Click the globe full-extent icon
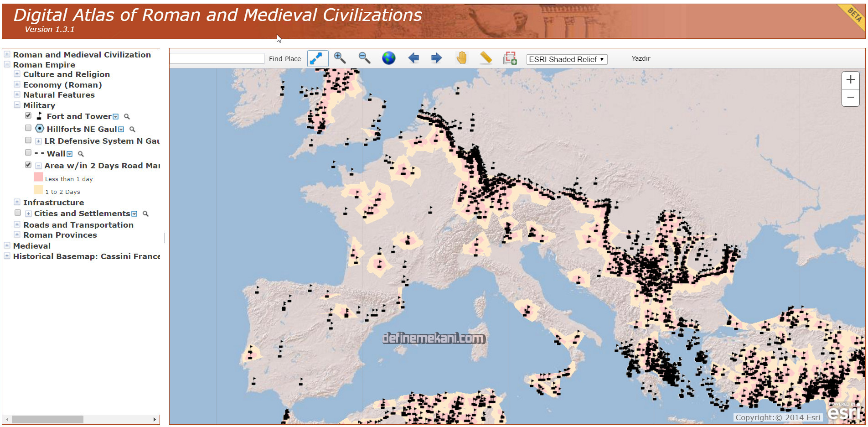The height and width of the screenshot is (427, 868). coord(388,58)
